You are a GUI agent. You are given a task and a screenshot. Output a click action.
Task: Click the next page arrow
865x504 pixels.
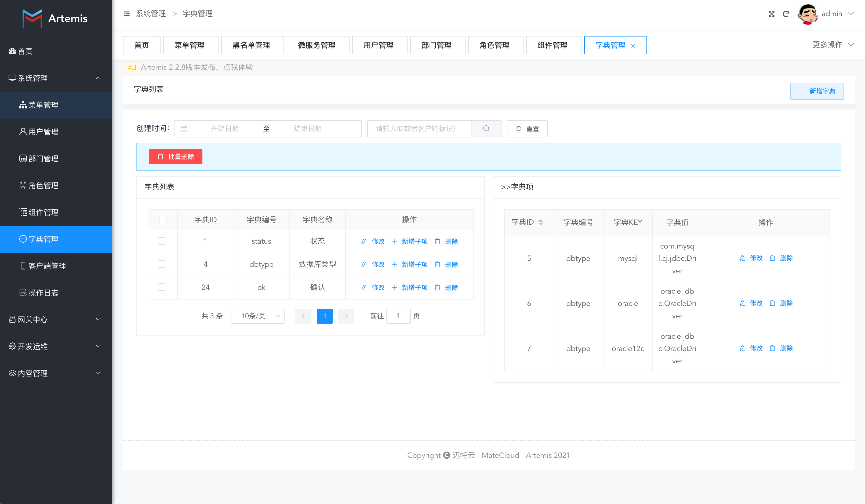pyautogui.click(x=346, y=316)
